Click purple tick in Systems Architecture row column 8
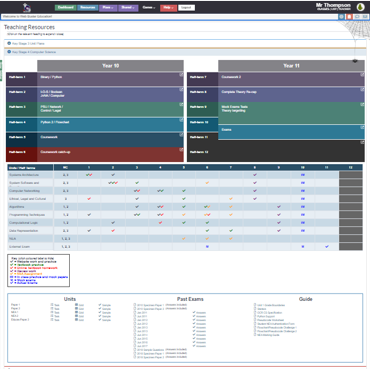Screen dimensions: 370x369 tap(255, 175)
